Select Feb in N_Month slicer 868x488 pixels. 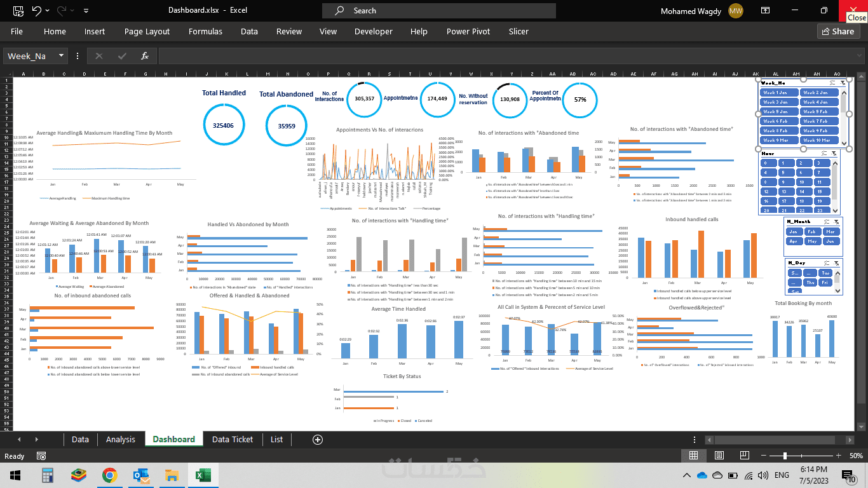click(813, 232)
